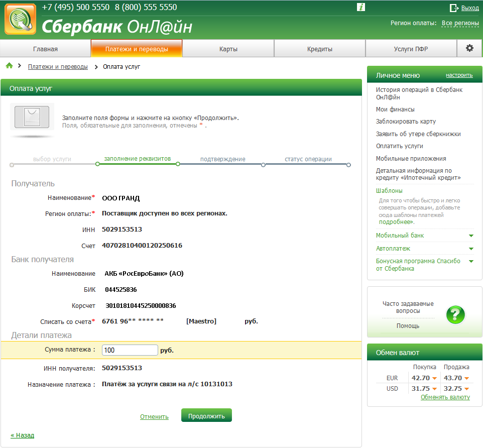Click USD buy rate 31.75

click(x=420, y=389)
